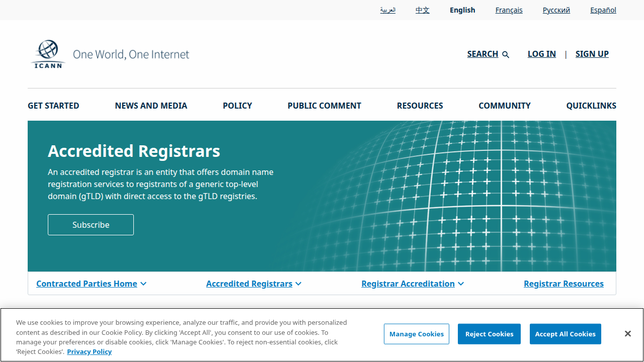The image size is (644, 362).
Task: Expand Accredited Registrars chevron
Action: [x=298, y=284]
